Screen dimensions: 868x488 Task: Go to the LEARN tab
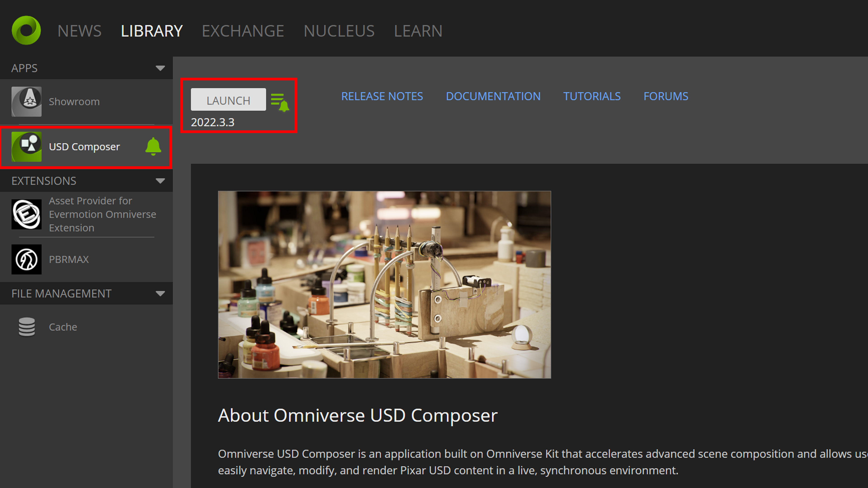(x=418, y=31)
